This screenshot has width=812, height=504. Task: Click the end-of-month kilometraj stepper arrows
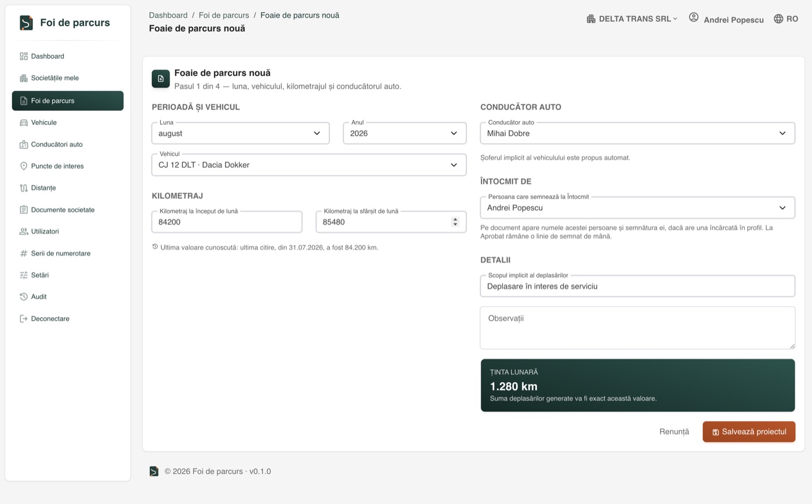coord(455,222)
